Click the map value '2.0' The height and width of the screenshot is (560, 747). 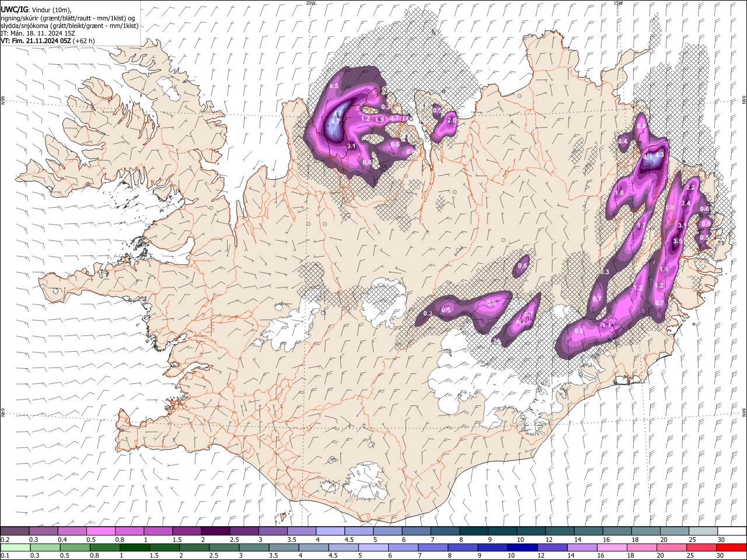pos(452,120)
